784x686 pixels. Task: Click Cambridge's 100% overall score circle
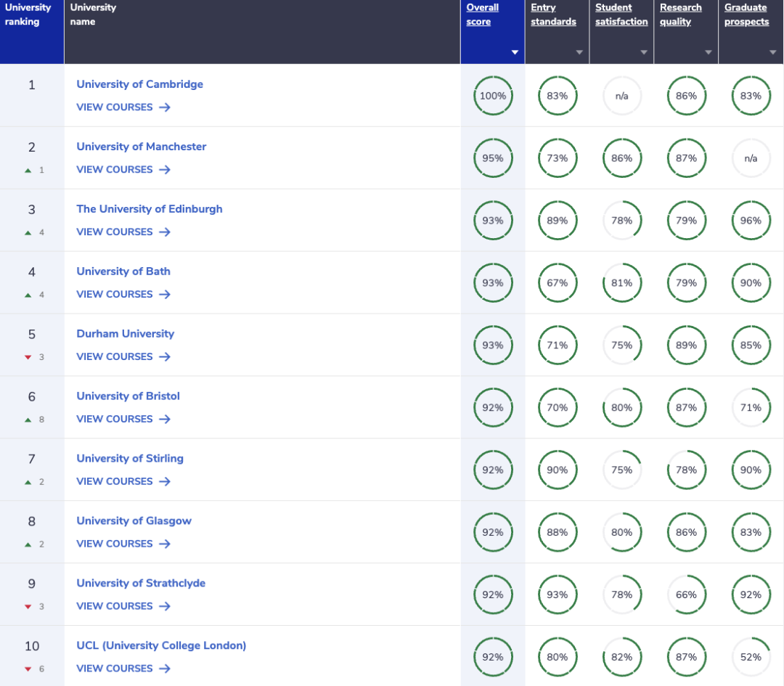click(x=493, y=96)
